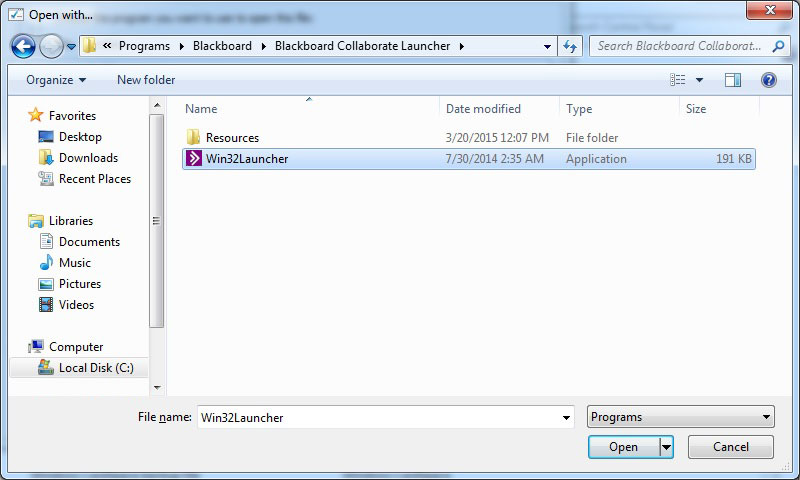The height and width of the screenshot is (480, 800).
Task: Select Favorites in the navigation pane
Action: click(x=72, y=116)
